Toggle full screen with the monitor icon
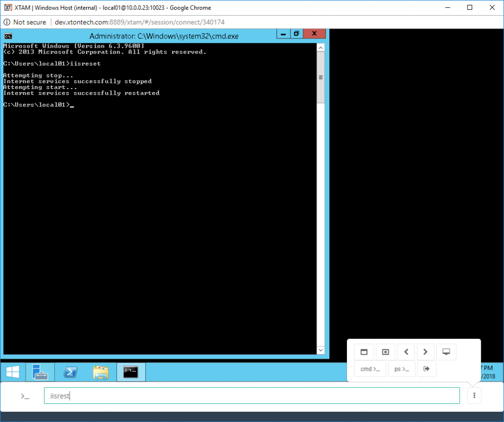 [x=446, y=352]
